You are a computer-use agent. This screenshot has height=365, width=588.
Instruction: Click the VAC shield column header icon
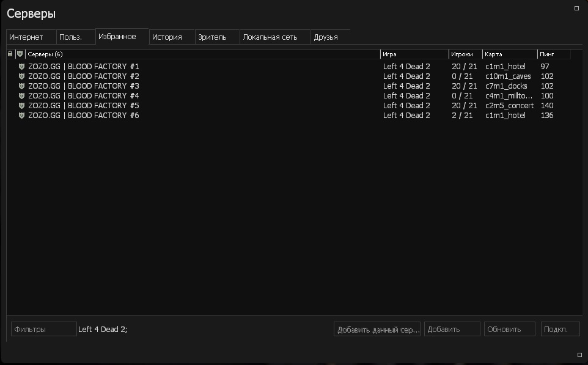[x=20, y=54]
